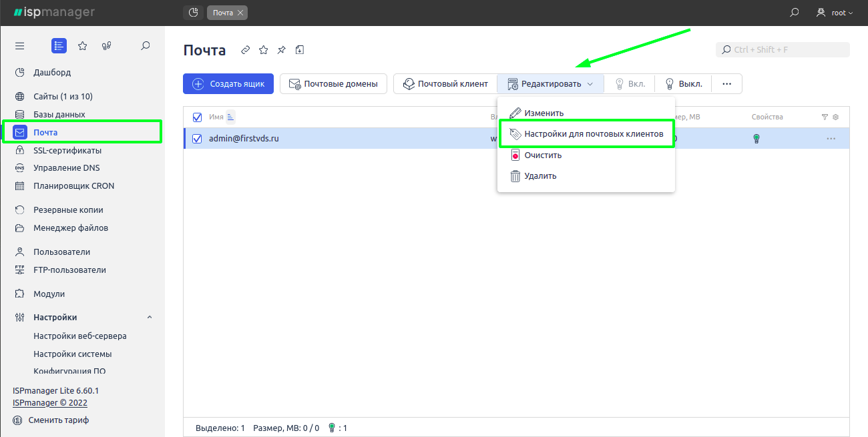Open Менеджер файлов in sidebar
Viewport: 868px width, 437px height.
coord(71,228)
